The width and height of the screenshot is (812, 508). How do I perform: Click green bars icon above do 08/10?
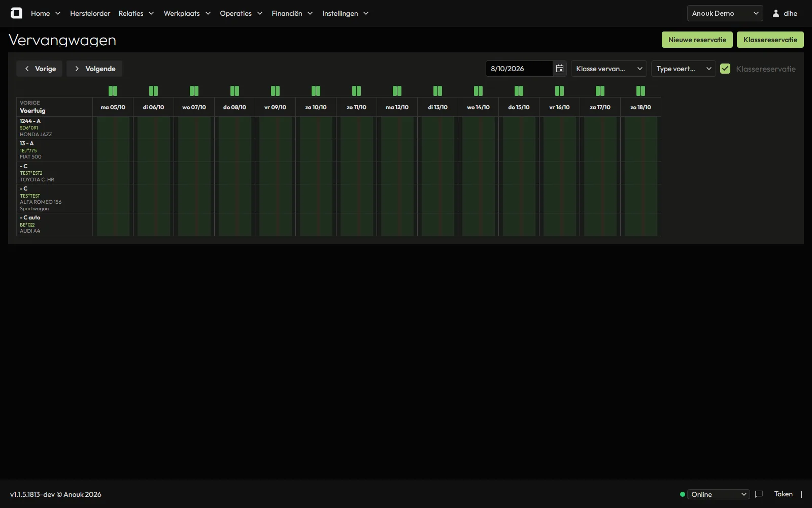click(234, 91)
